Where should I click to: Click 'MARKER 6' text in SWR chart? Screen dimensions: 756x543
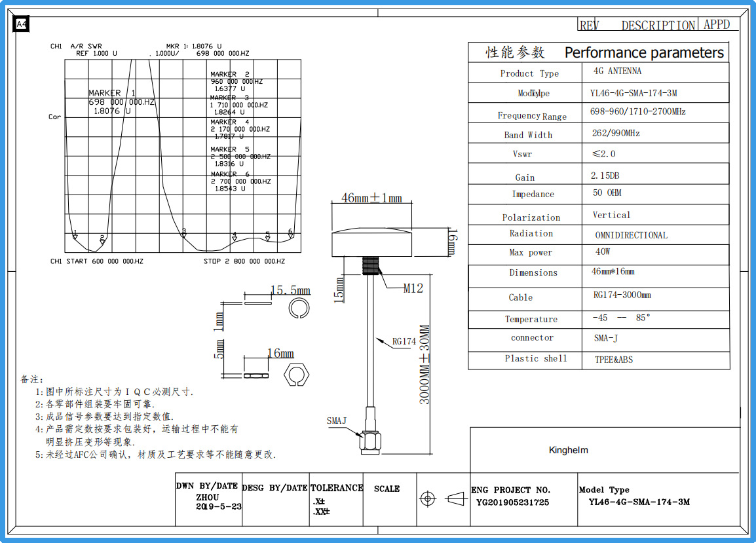point(231,174)
